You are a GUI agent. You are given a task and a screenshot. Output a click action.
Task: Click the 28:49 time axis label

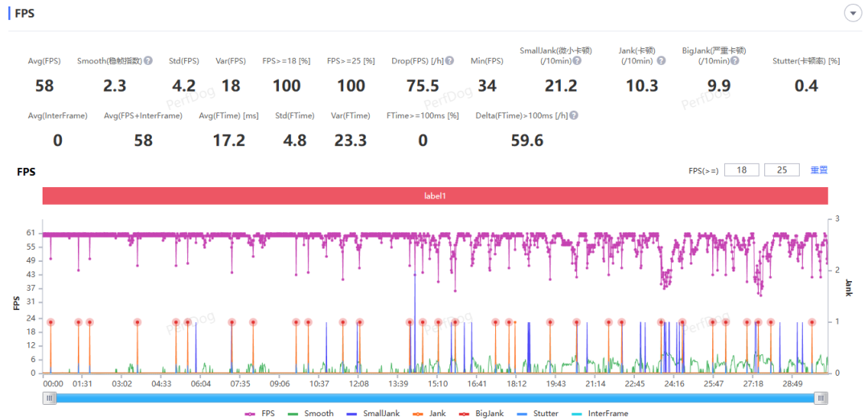pos(792,384)
